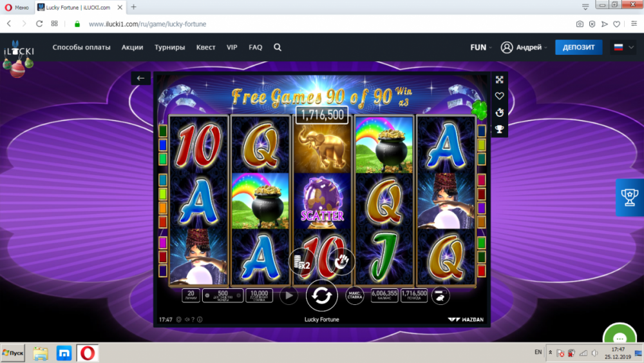Click the Макс. Ставка max bet button
This screenshot has height=363, width=644.
(x=354, y=295)
